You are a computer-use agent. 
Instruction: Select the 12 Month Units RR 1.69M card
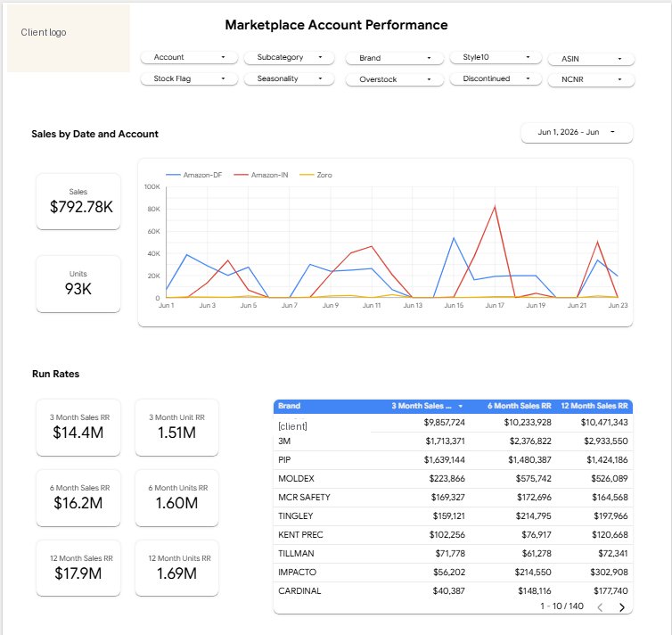tap(176, 568)
